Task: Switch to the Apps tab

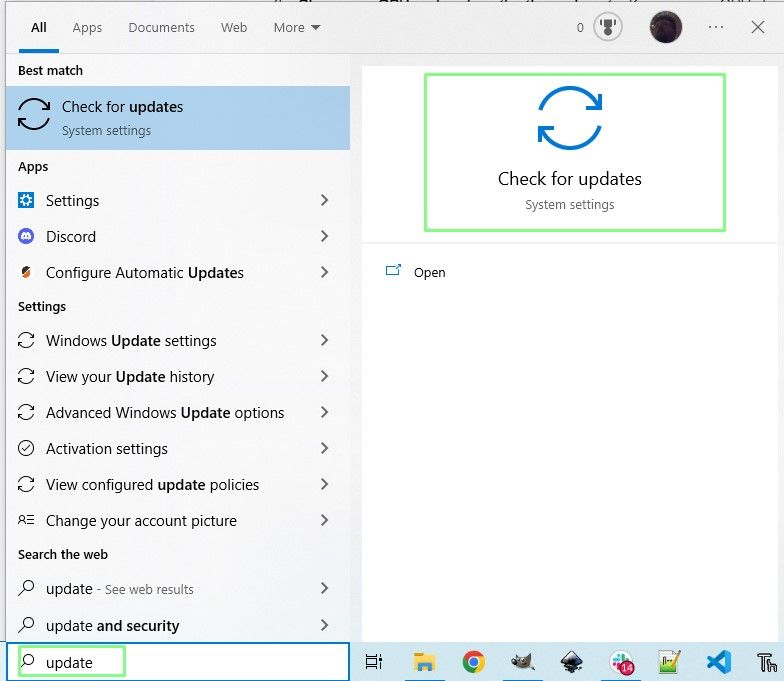Action: 87,28
